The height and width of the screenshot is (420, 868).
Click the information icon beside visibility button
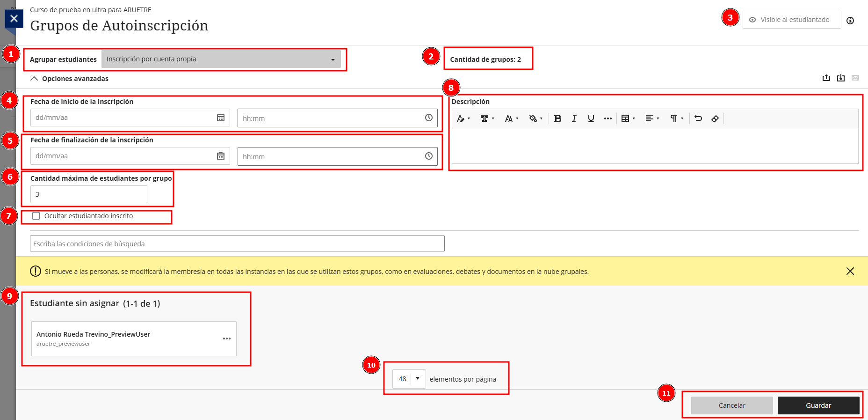click(850, 20)
